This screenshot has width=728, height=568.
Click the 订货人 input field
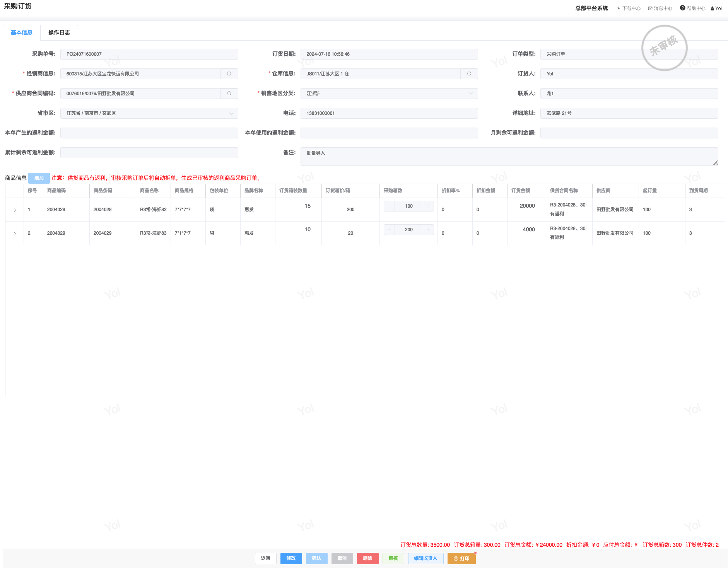629,74
